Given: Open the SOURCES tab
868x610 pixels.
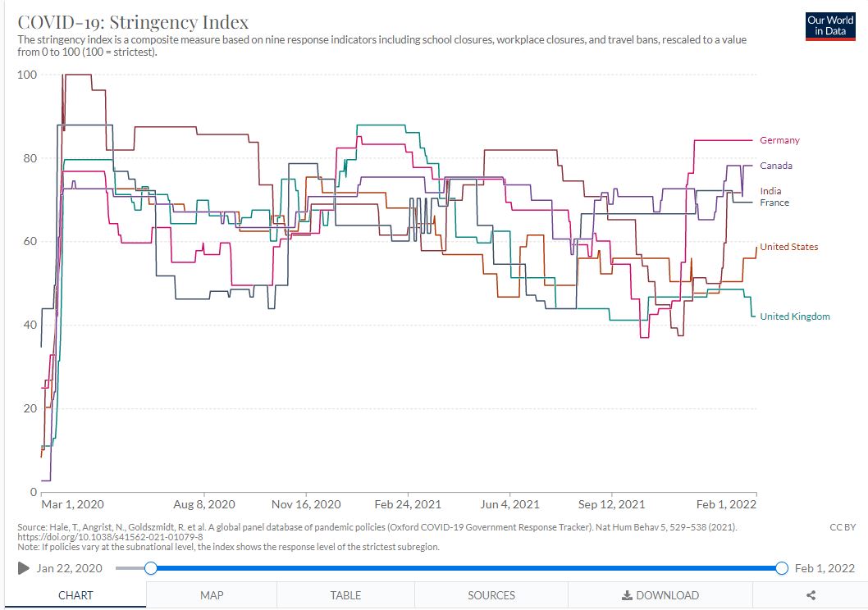Looking at the screenshot, I should 491,595.
